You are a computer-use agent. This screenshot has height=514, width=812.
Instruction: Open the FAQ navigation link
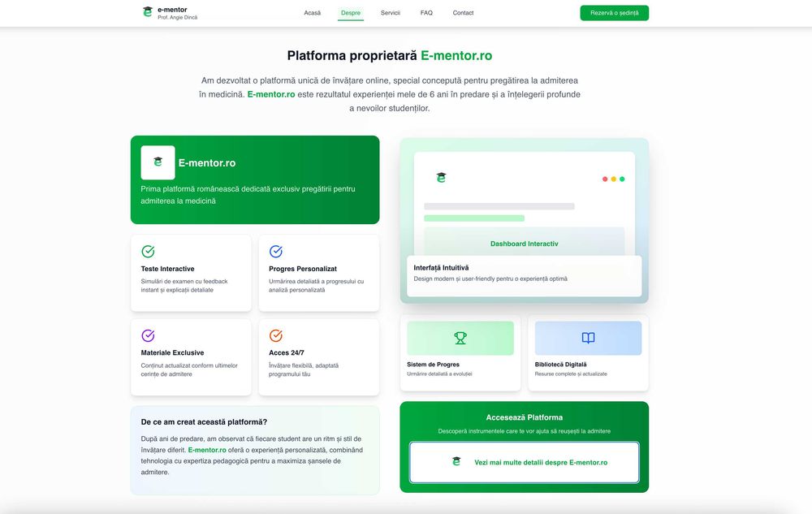[x=426, y=13]
